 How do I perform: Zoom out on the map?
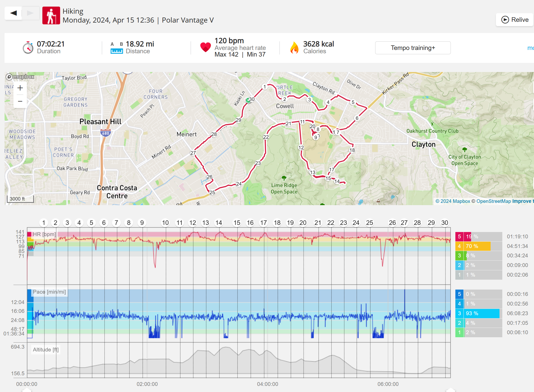[x=20, y=101]
